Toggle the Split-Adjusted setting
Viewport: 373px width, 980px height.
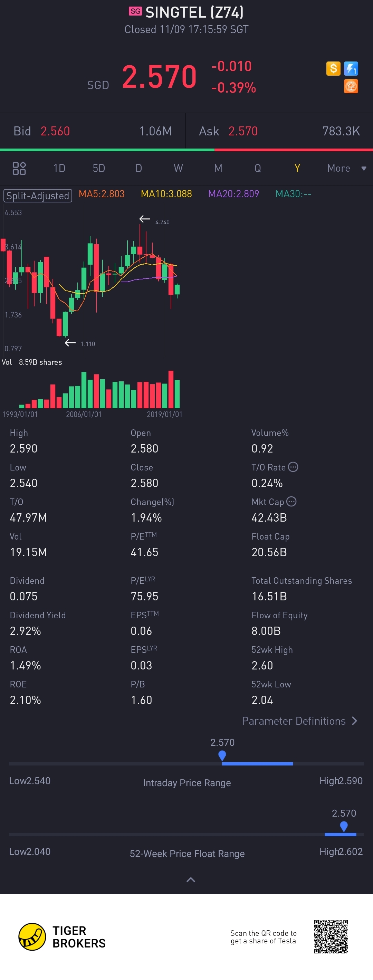tap(38, 196)
